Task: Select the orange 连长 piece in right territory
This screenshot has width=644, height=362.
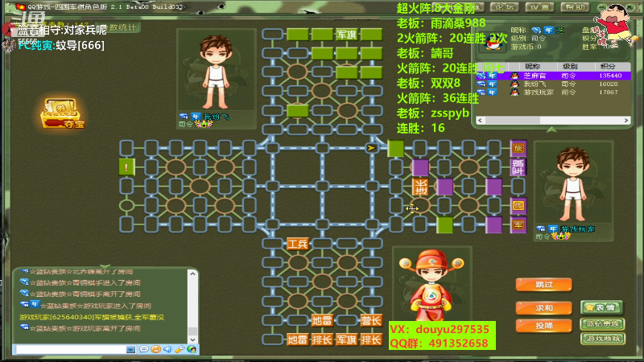Action: [420, 187]
